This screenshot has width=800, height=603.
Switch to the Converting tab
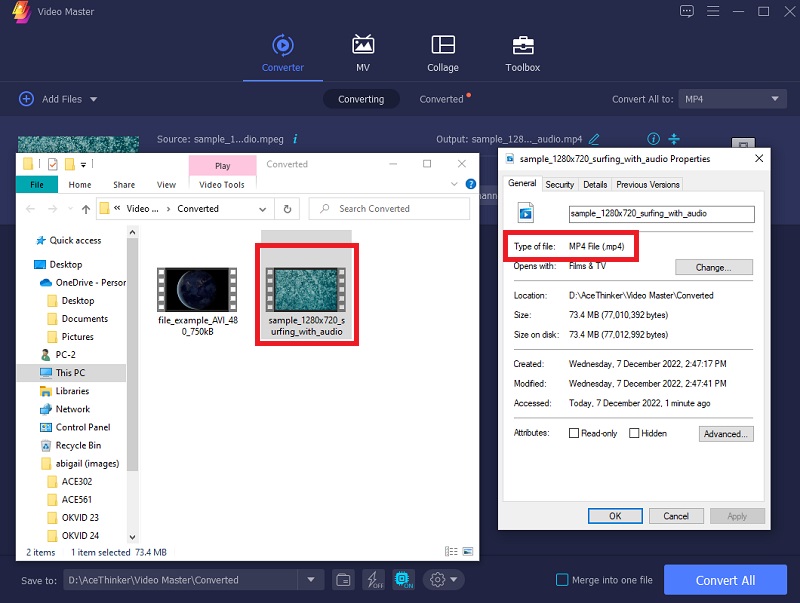(361, 99)
